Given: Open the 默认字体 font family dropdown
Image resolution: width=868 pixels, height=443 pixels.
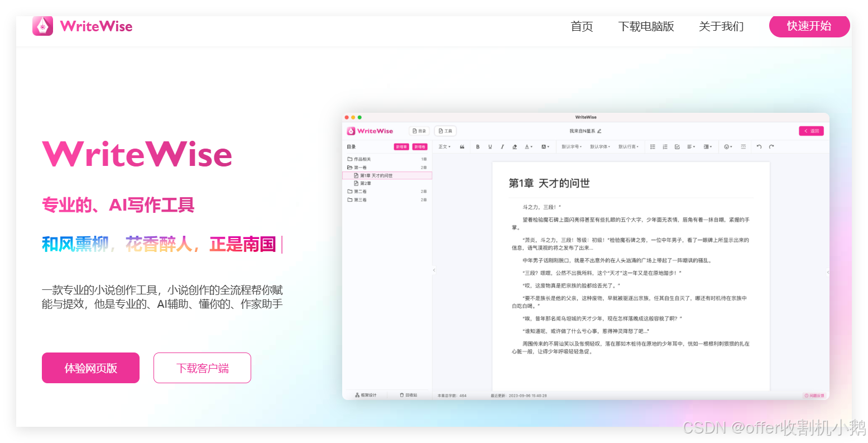Looking at the screenshot, I should pos(600,146).
